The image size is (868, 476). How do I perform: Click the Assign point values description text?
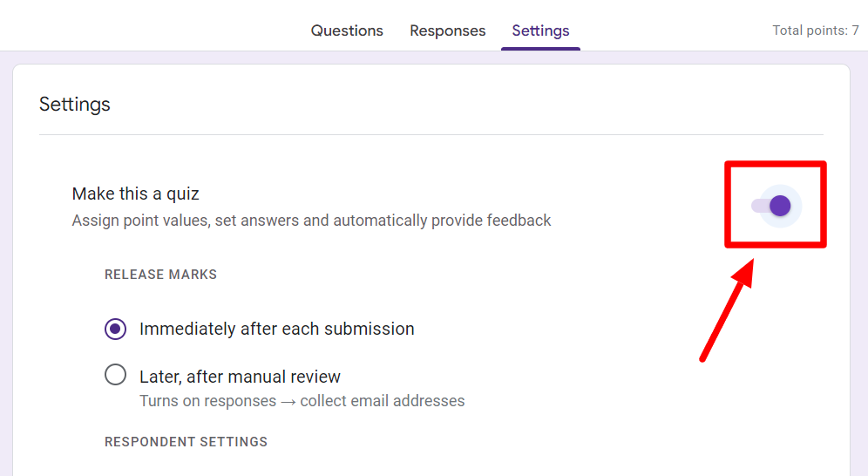point(311,221)
